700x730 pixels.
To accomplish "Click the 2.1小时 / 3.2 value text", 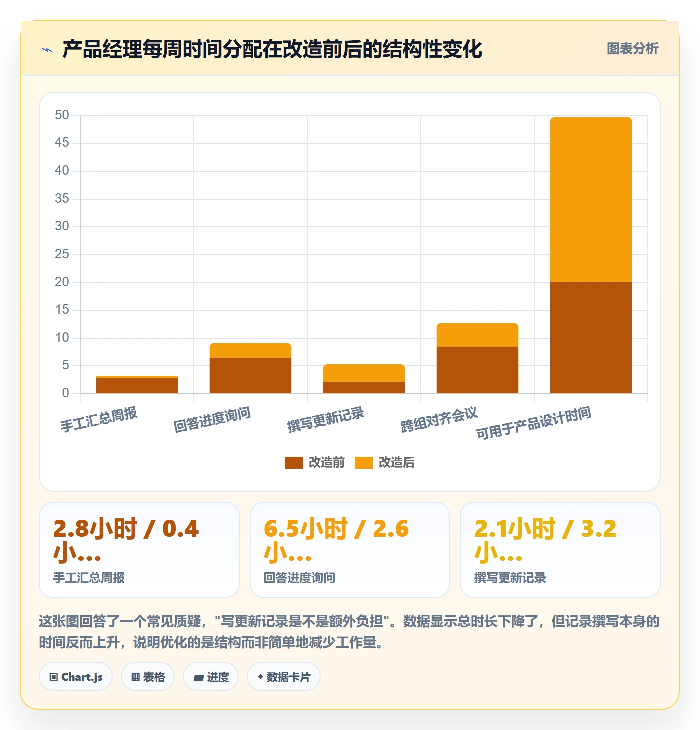I will click(x=545, y=529).
